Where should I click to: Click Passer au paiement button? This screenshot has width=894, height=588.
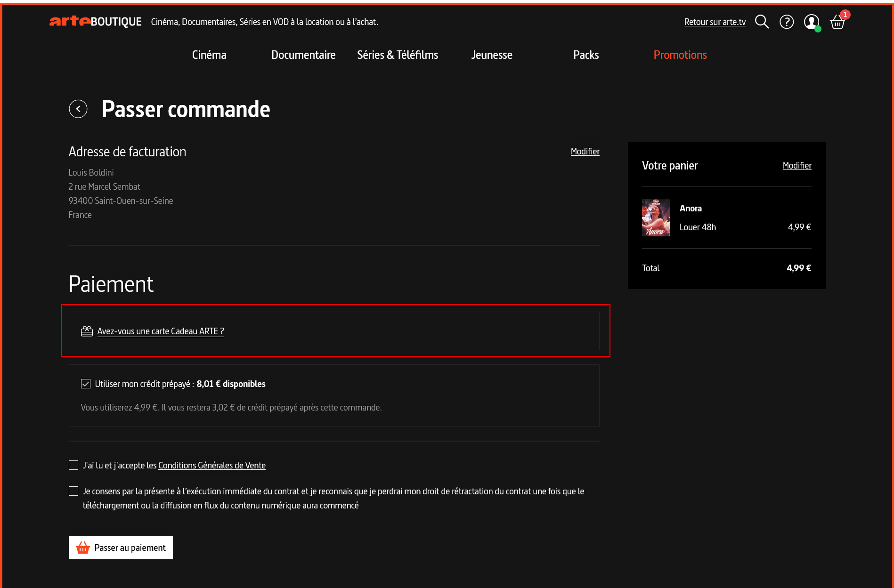point(121,548)
